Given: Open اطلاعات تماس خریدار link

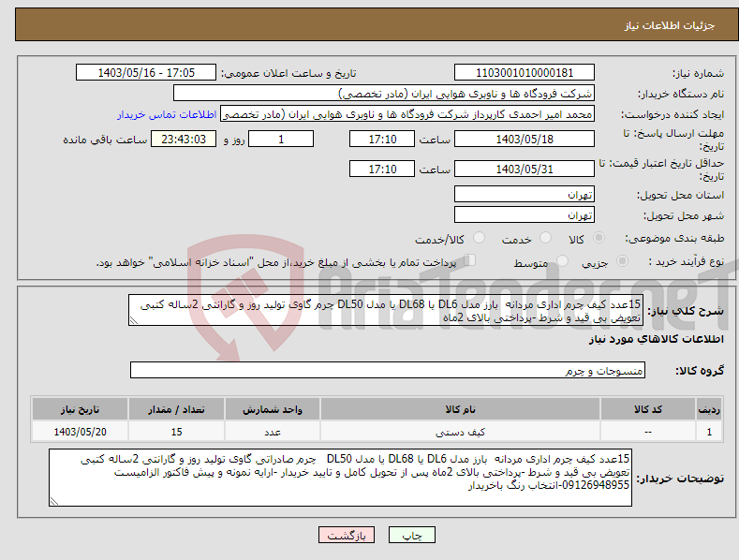Looking at the screenshot, I should point(167,114).
